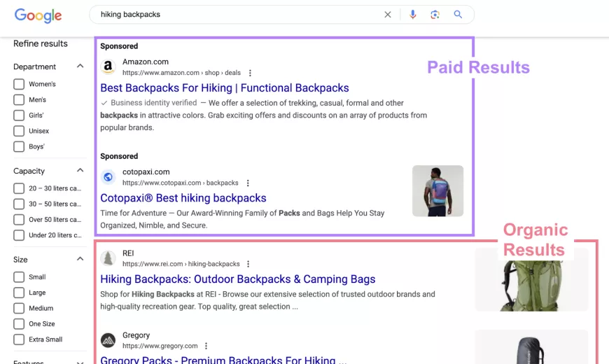Collapse the Capacity filter section
The width and height of the screenshot is (609, 364).
point(80,170)
